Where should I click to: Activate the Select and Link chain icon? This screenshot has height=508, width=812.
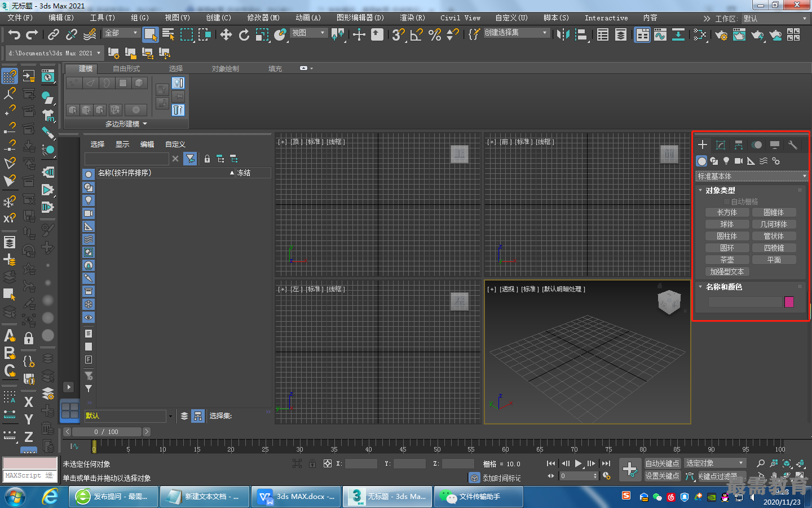[54, 35]
